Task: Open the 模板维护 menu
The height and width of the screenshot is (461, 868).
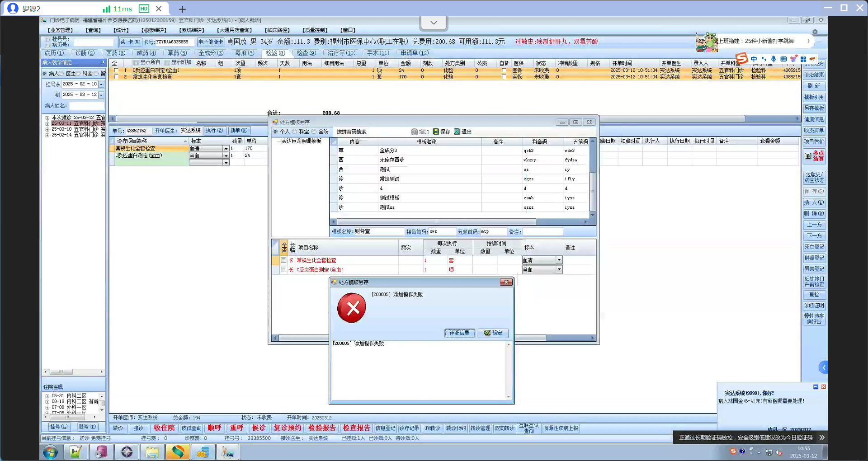Action: point(154,30)
